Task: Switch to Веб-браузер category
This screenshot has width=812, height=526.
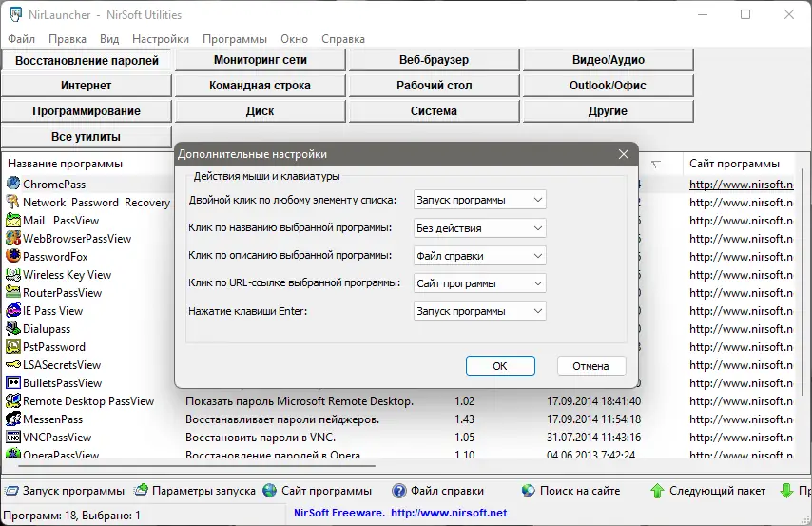Action: click(x=434, y=60)
